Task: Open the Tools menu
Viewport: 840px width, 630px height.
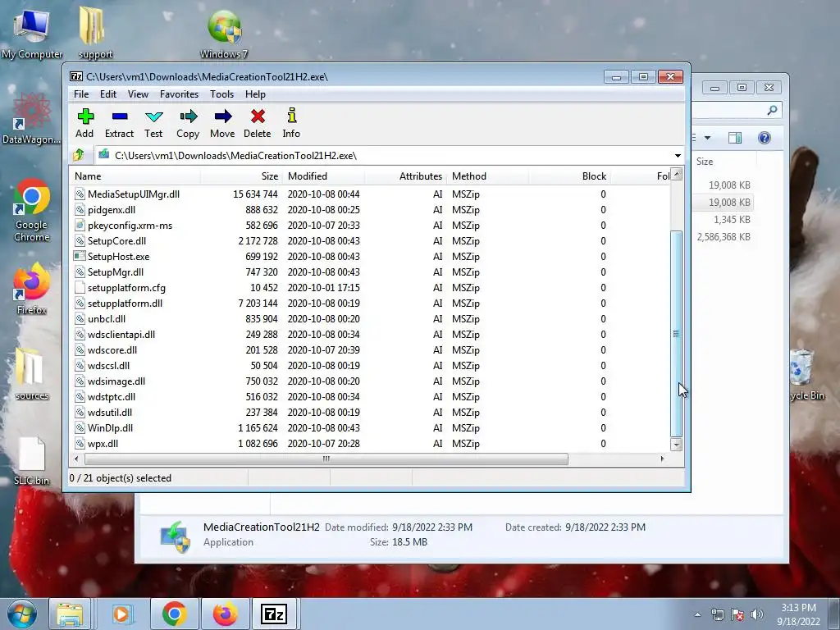Action: [x=221, y=94]
